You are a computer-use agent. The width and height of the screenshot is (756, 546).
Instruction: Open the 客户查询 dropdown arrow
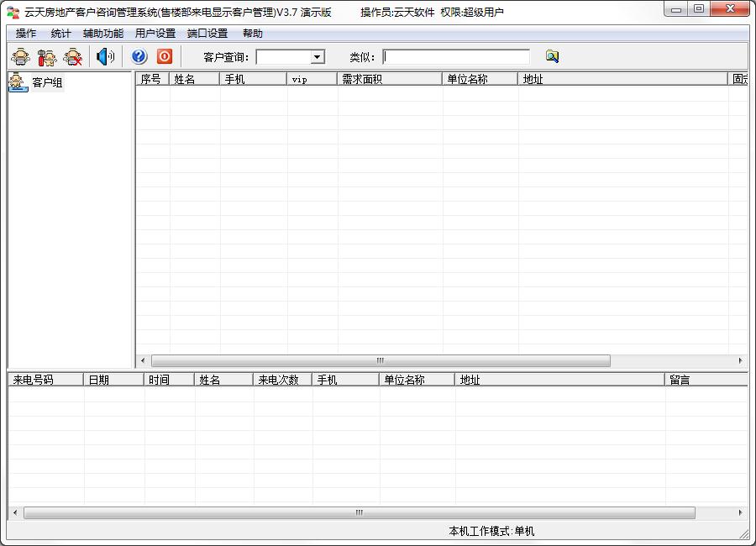pyautogui.click(x=317, y=57)
